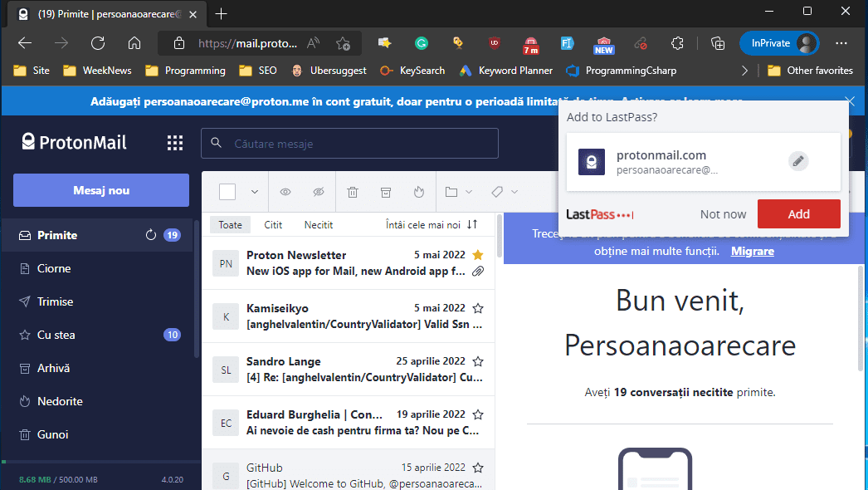Open the Programming favorites folder
This screenshot has height=490, width=868.
coord(185,71)
